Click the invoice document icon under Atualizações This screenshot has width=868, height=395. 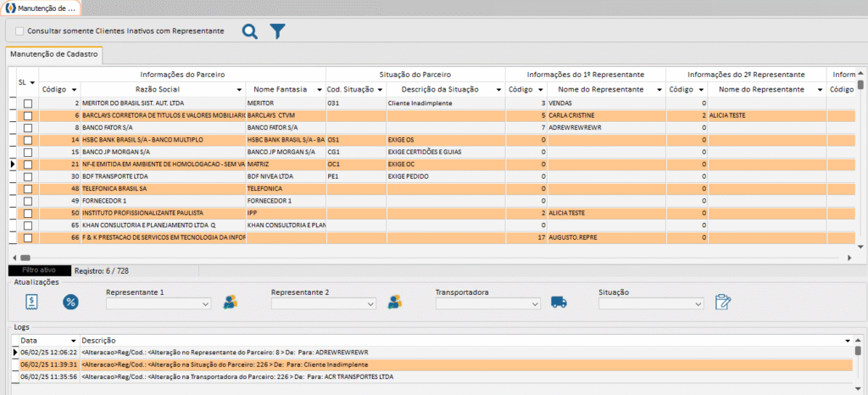(31, 302)
